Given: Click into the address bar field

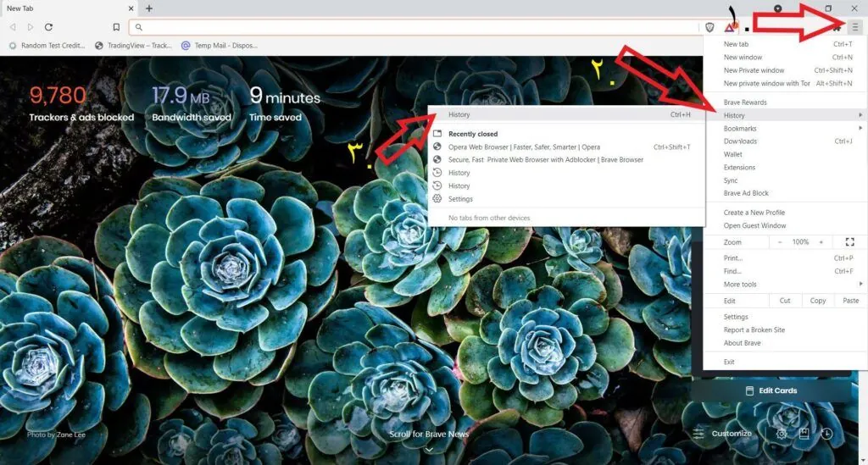Looking at the screenshot, I should [415, 27].
